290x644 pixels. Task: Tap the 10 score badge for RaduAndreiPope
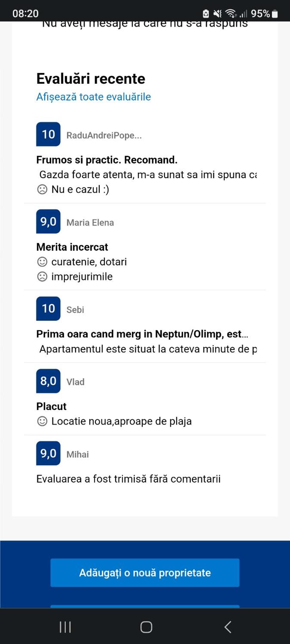48,134
